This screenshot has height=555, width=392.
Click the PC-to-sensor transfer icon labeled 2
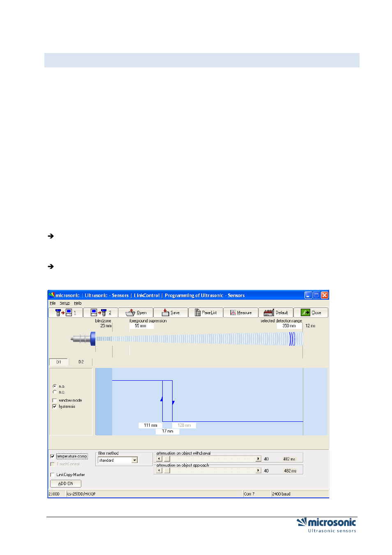(x=100, y=312)
